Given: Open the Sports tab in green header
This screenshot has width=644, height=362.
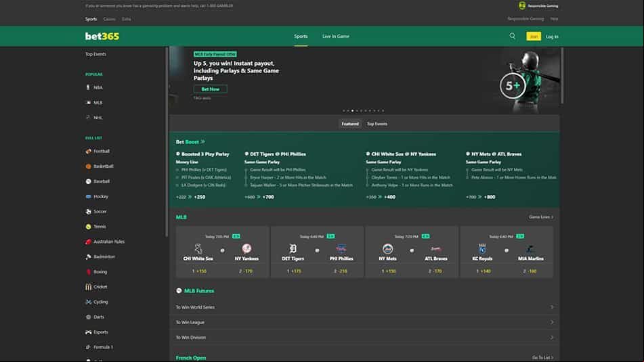Looking at the screenshot, I should coord(301,36).
